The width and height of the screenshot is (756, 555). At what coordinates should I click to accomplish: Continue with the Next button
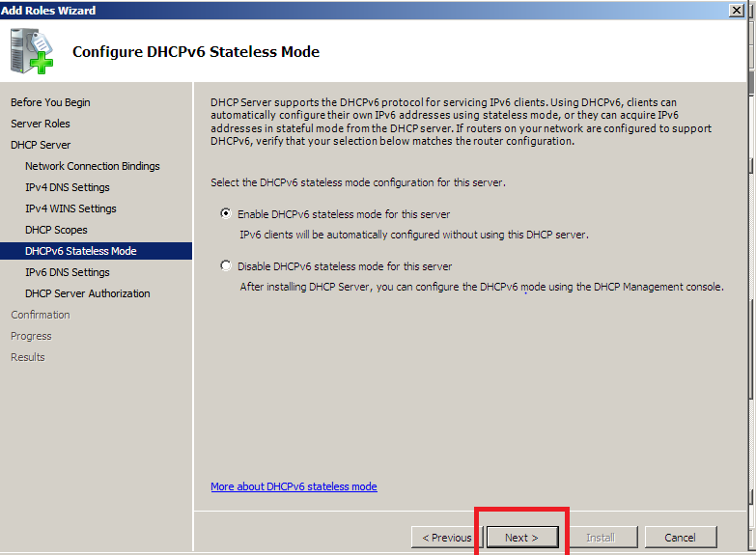click(522, 538)
